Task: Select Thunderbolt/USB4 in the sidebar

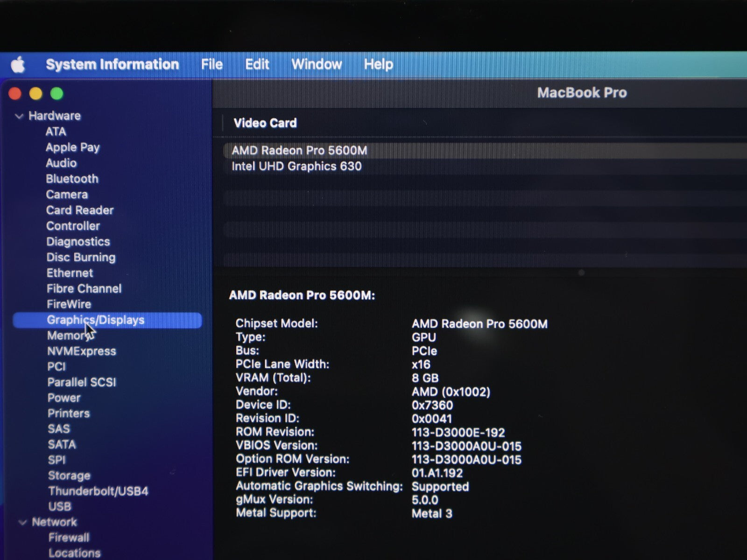Action: click(x=98, y=491)
